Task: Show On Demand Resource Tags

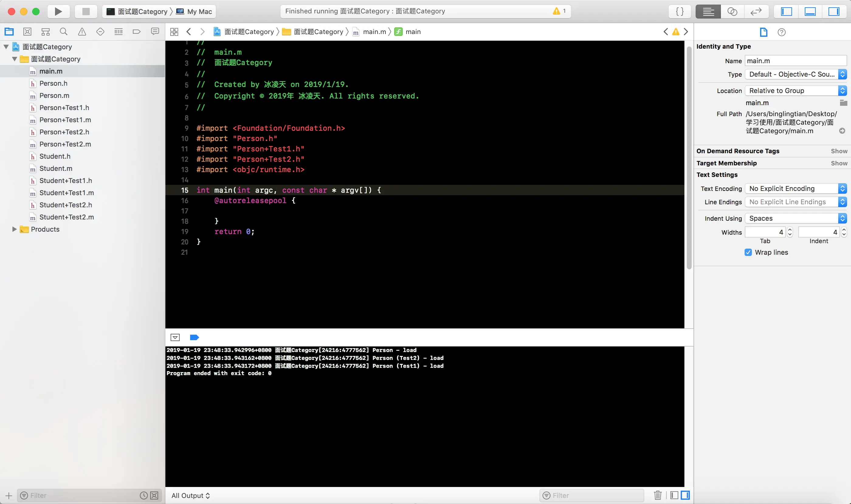Action: (839, 151)
